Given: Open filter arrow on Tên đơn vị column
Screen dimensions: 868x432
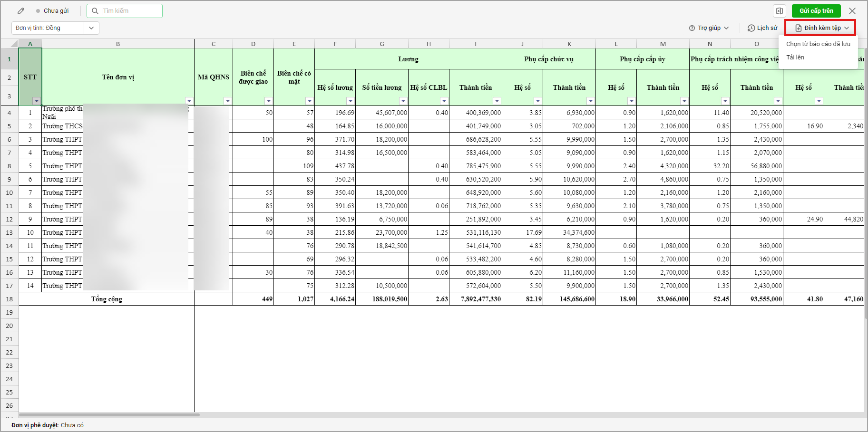Looking at the screenshot, I should [189, 101].
